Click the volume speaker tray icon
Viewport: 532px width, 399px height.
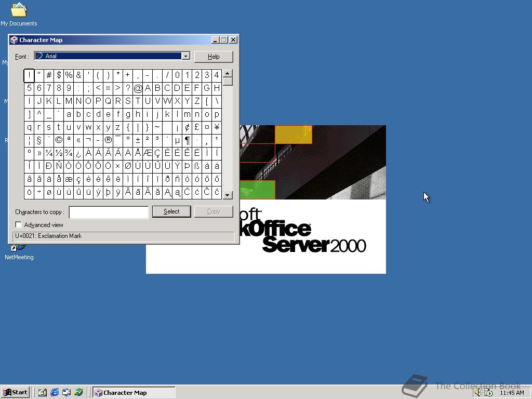[478, 393]
